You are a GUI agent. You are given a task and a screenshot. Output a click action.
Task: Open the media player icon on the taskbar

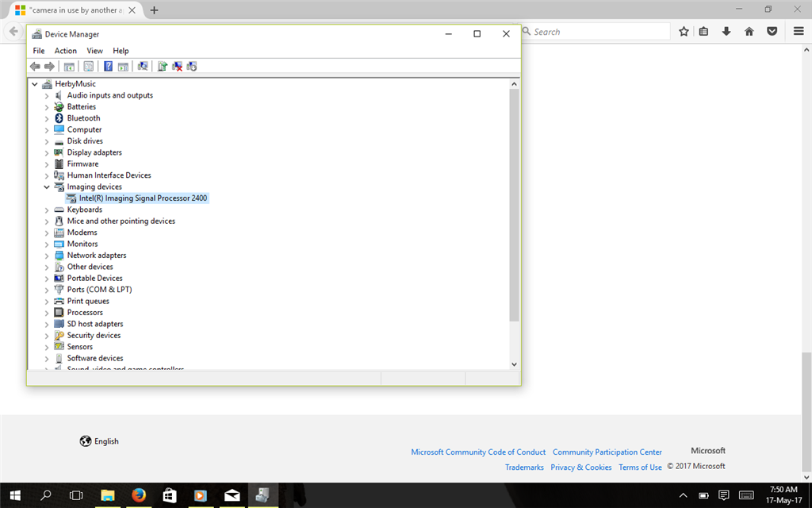pyautogui.click(x=201, y=495)
